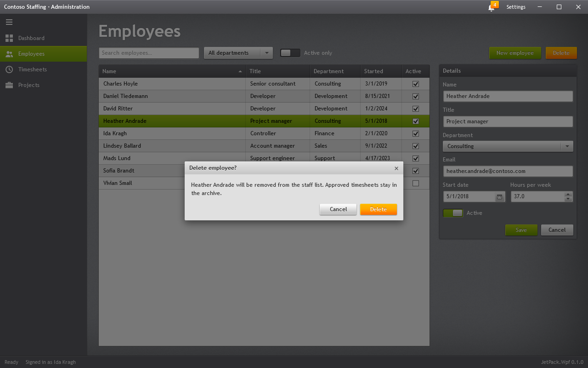Confirm with the orange Delete dialog button
Image resolution: width=588 pixels, height=368 pixels.
(379, 209)
